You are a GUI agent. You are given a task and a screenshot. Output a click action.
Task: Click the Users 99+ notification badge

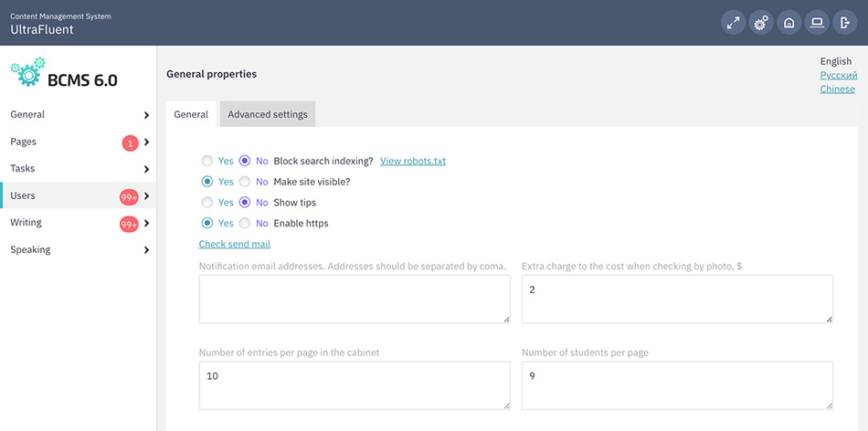tap(129, 197)
